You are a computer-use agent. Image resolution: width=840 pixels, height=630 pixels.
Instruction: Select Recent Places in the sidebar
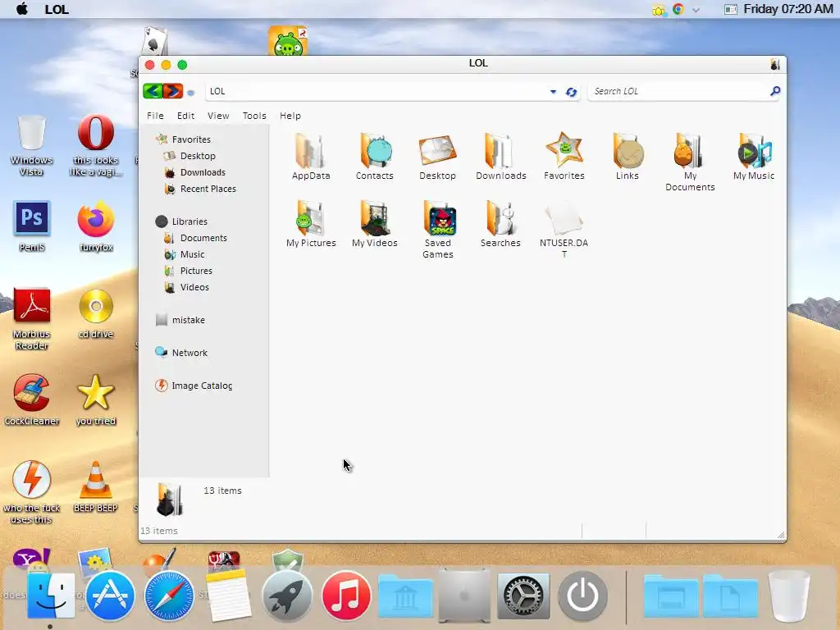coord(200,189)
